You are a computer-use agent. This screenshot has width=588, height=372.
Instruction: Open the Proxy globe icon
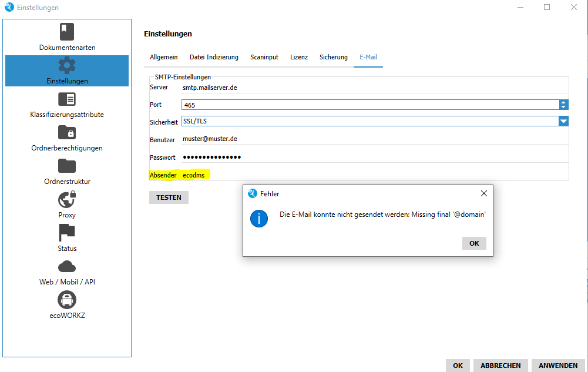tap(67, 199)
